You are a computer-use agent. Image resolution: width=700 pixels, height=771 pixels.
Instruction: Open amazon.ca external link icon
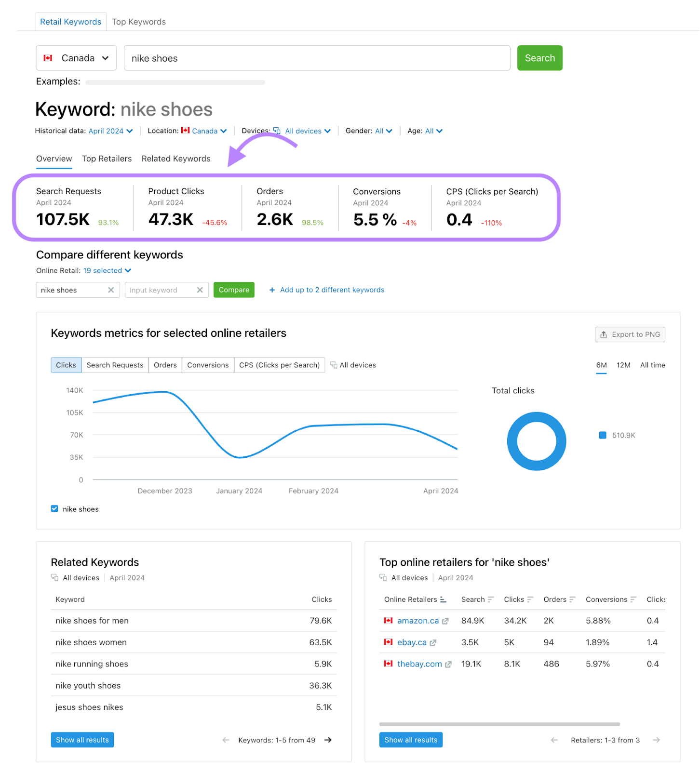[x=445, y=621]
